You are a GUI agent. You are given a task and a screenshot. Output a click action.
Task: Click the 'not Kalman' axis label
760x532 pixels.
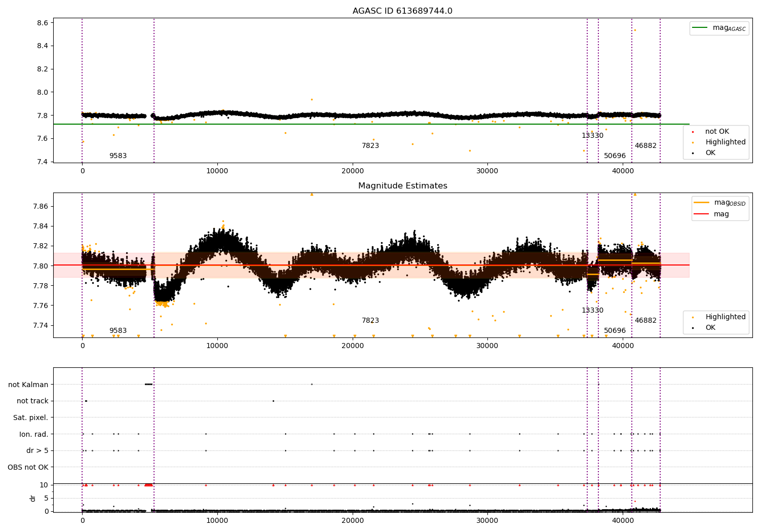[x=28, y=385]
